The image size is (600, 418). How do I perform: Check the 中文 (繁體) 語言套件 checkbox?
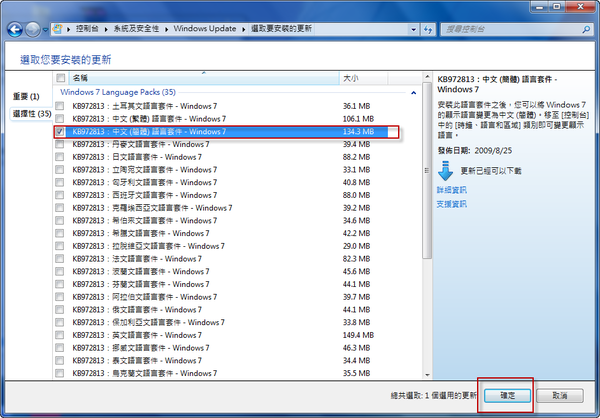60,119
